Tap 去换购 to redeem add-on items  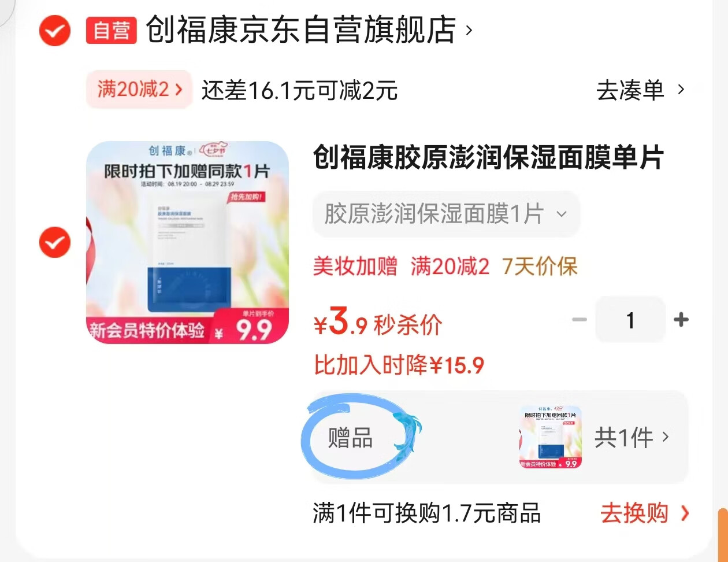point(645,513)
